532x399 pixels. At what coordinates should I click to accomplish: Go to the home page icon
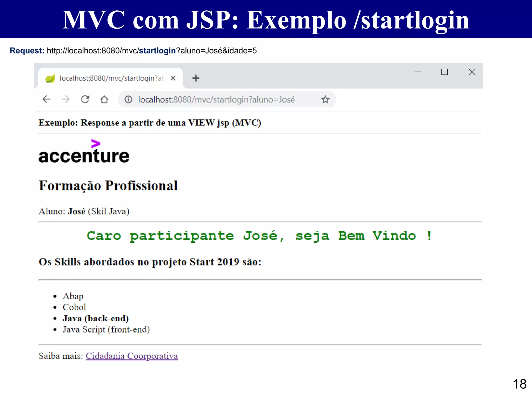[104, 99]
